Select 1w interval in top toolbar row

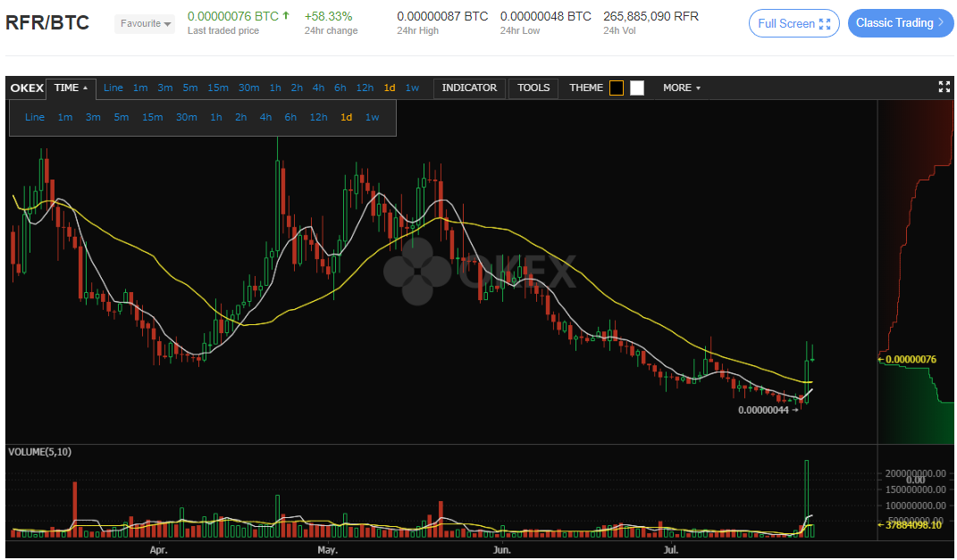(412, 88)
